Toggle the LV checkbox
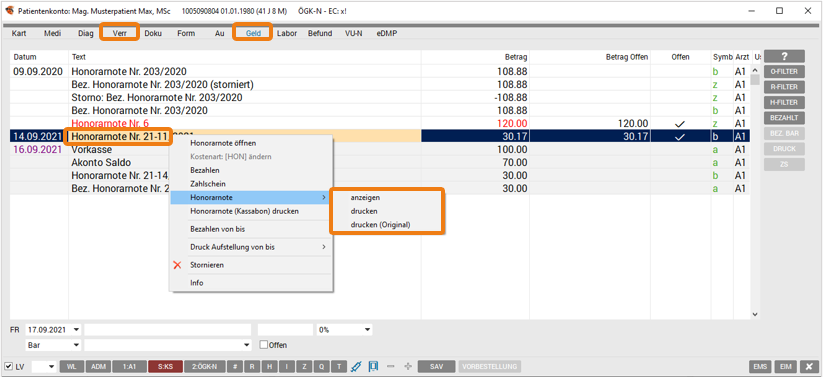Viewport: 823px width, 377px height. point(8,366)
